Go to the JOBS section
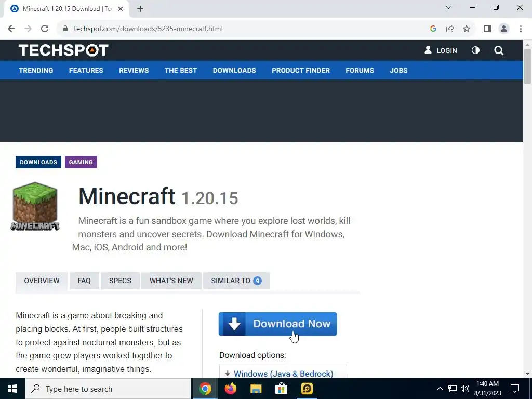This screenshot has width=532, height=399. 398,70
